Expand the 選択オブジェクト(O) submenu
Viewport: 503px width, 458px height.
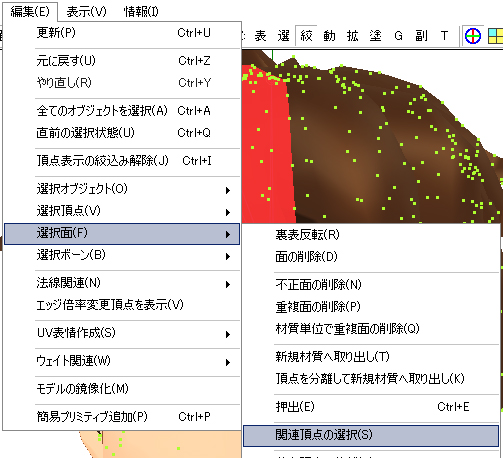tap(122, 189)
